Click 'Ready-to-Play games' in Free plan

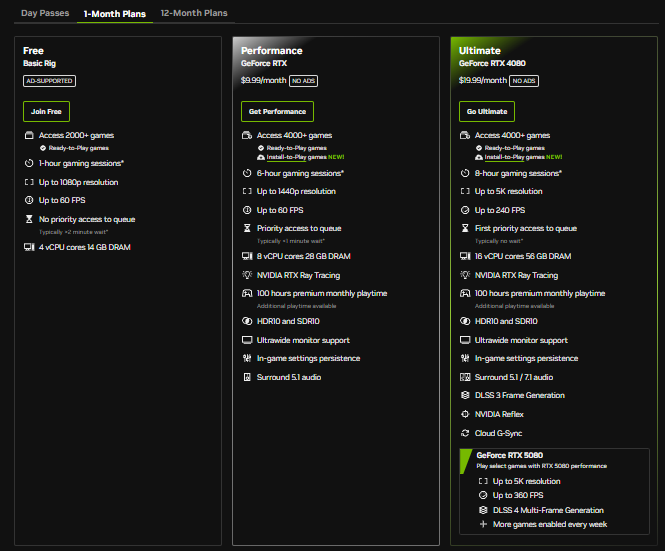pyautogui.click(x=78, y=148)
